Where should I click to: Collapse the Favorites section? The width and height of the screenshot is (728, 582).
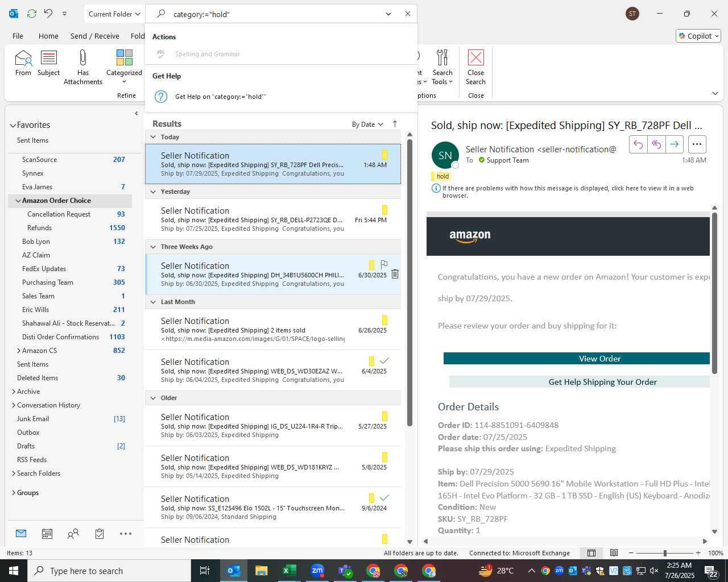click(x=13, y=126)
